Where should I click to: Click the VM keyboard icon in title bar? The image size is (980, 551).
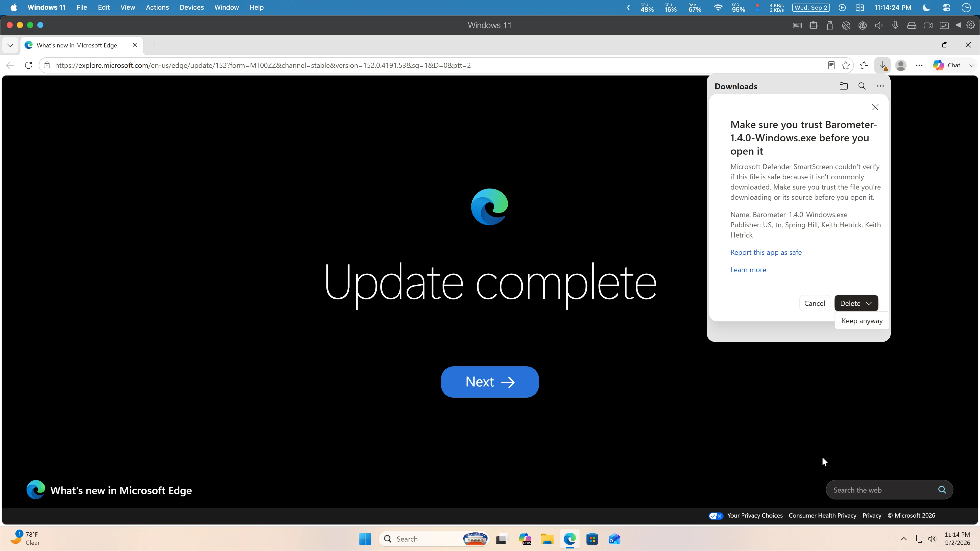797,26
